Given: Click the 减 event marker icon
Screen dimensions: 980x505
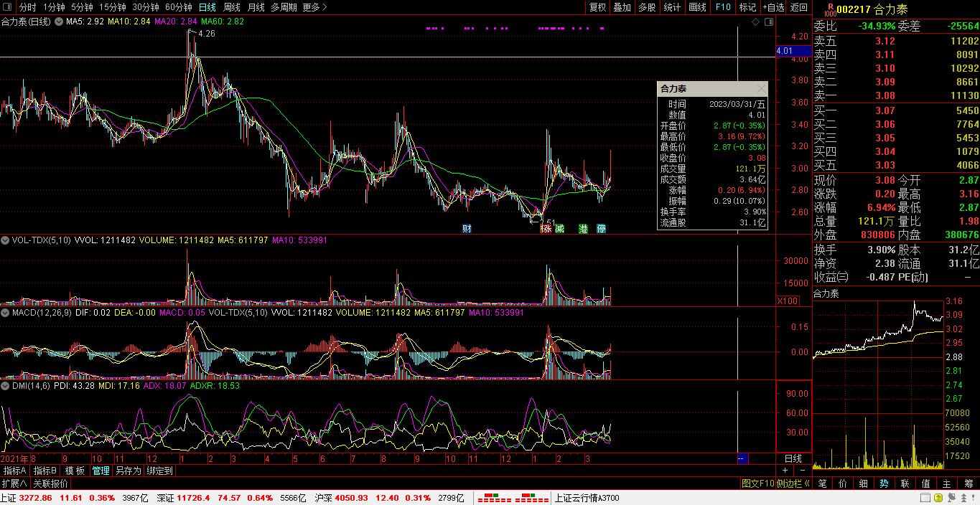Looking at the screenshot, I should (560, 229).
